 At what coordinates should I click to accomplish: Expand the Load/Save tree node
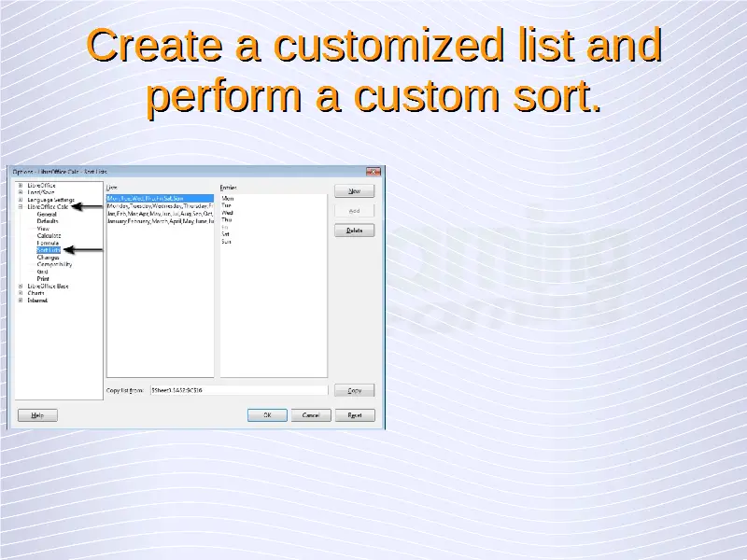pos(21,192)
